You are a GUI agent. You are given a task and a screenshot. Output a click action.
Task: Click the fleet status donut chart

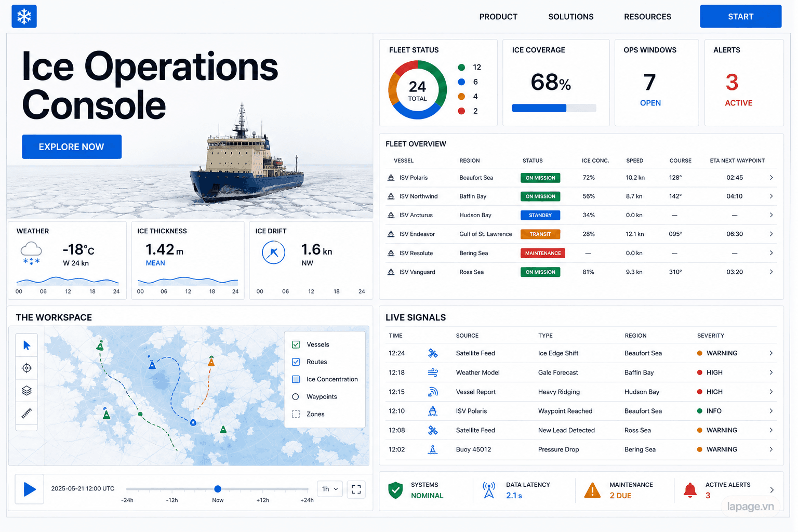pyautogui.click(x=417, y=90)
